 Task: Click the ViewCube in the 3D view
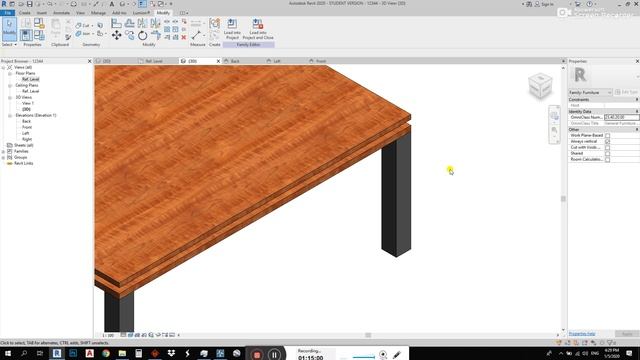540,85
